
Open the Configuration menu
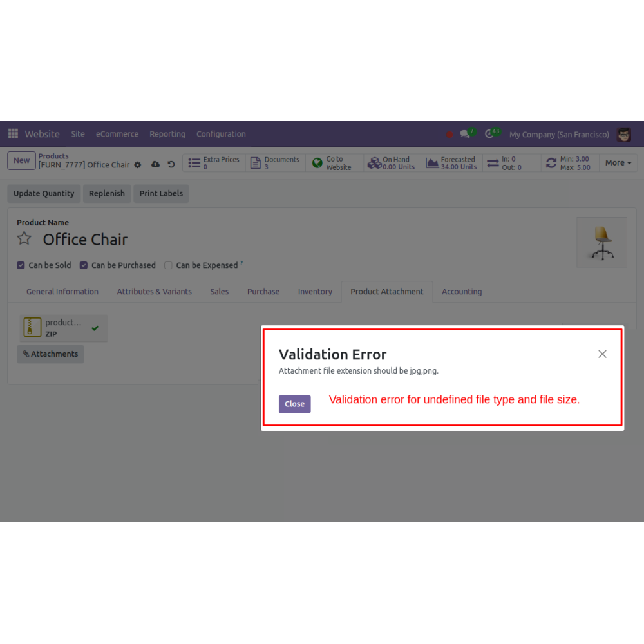point(221,134)
